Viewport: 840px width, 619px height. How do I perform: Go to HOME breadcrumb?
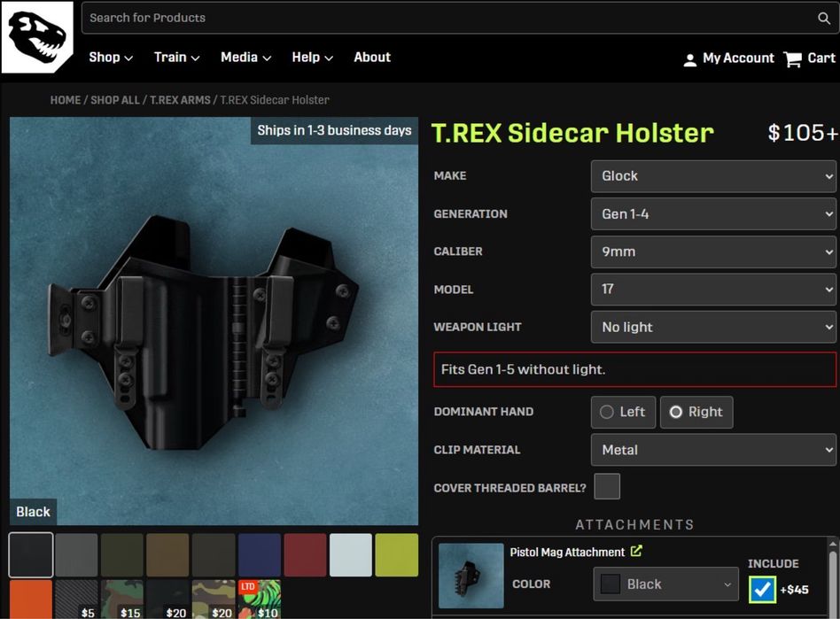pos(66,100)
